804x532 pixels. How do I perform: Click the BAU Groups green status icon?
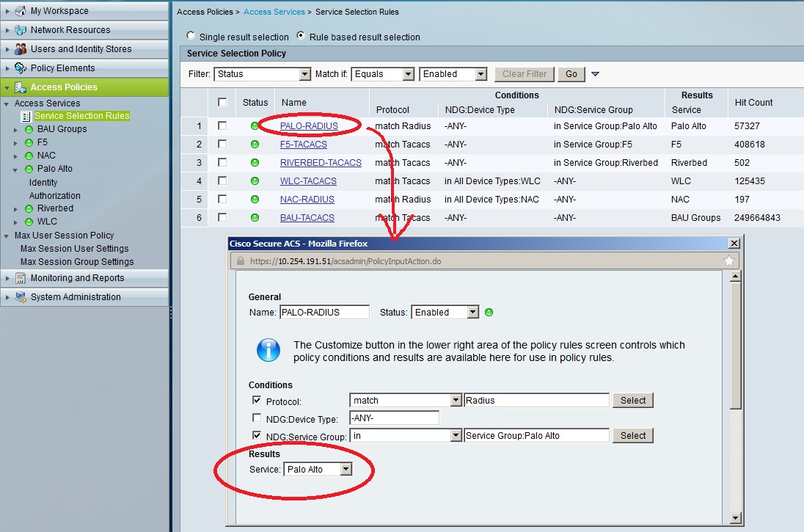tap(29, 129)
